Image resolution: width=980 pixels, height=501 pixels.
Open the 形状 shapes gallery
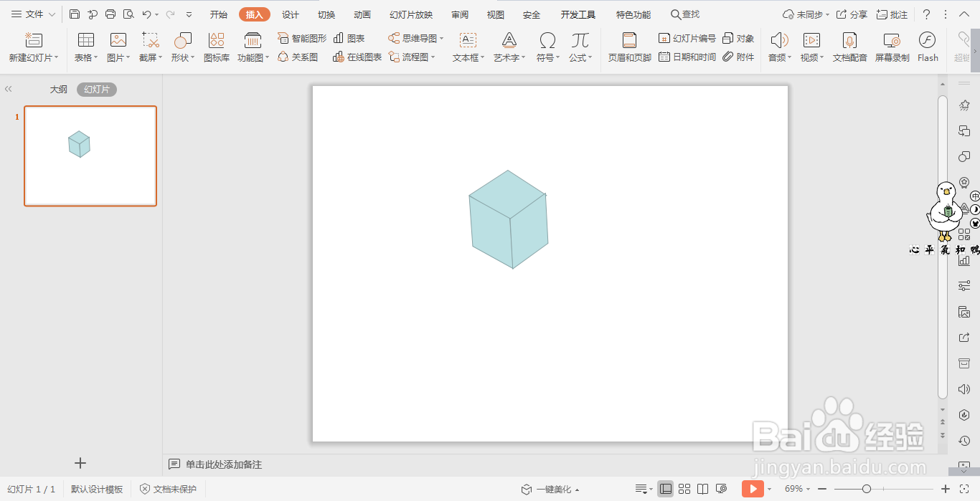183,47
